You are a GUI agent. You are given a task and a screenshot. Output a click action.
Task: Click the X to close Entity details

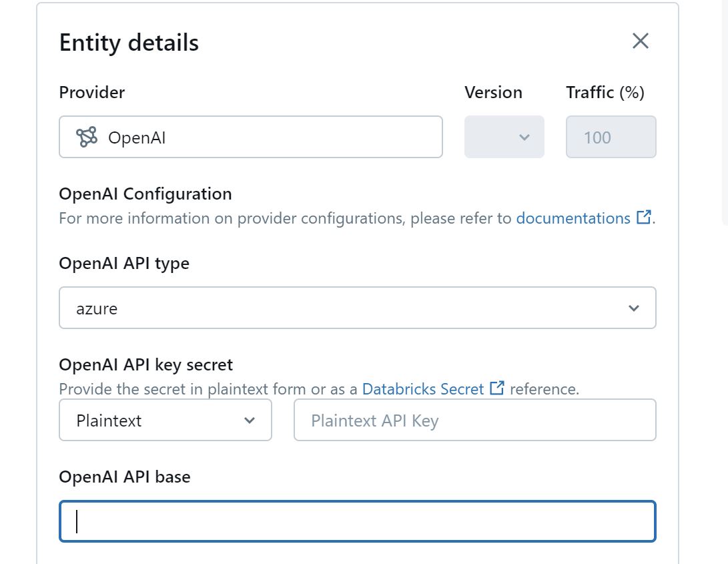(x=639, y=41)
